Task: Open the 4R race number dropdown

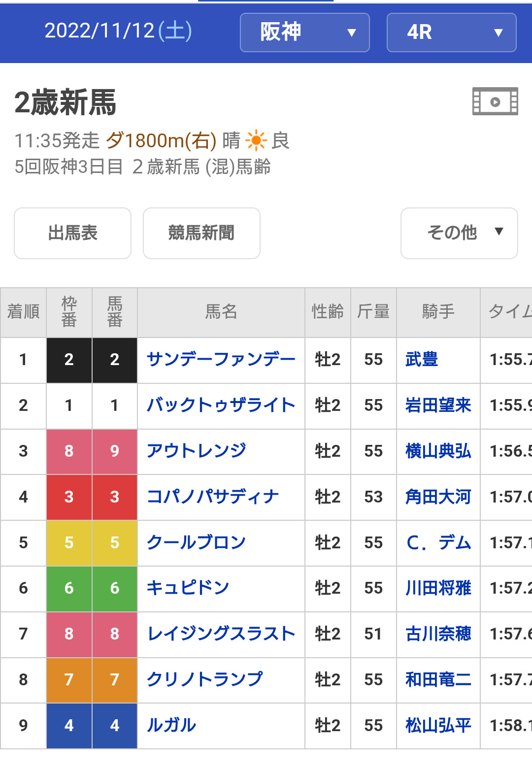Action: tap(451, 33)
